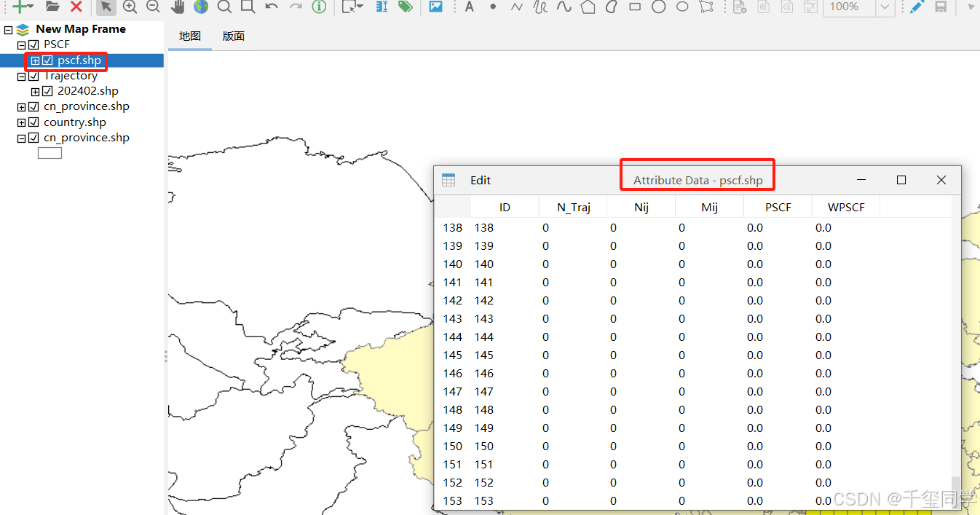Viewport: 980px width, 515px height.
Task: Click the page setup gear icon
Action: point(740,7)
